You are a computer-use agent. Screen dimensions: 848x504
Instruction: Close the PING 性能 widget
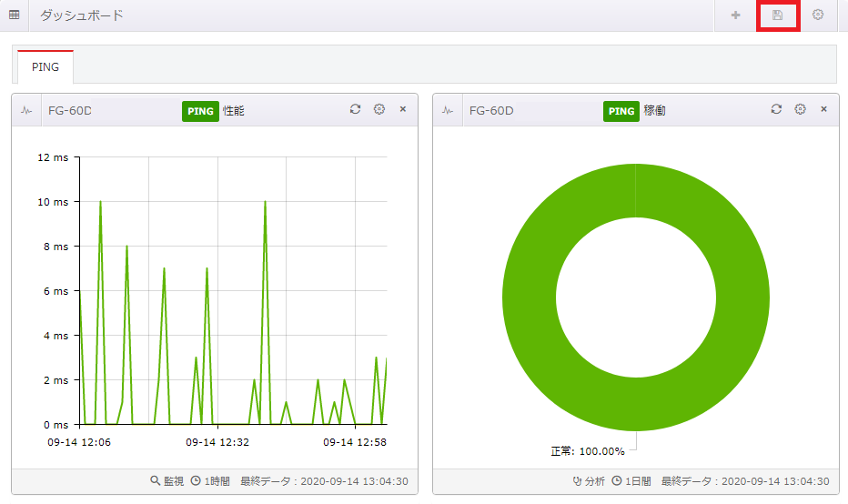403,109
